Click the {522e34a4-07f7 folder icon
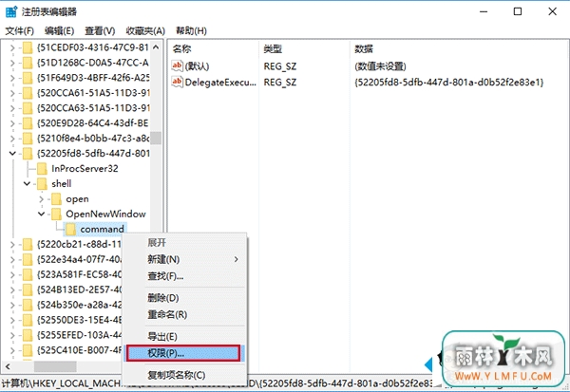The image size is (570, 392). 28,259
